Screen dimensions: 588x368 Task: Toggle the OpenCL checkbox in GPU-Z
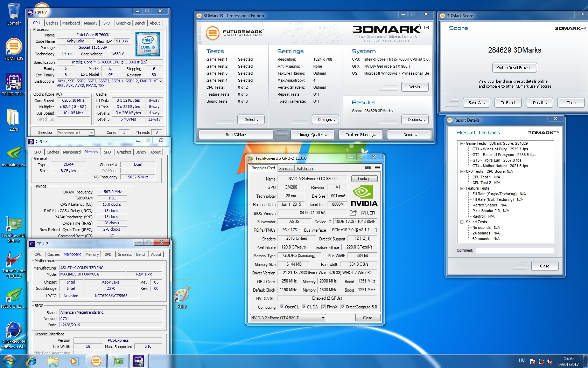(282, 307)
